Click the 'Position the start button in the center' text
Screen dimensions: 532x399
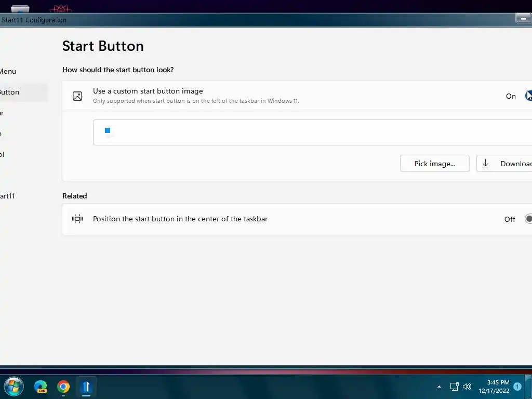[x=180, y=219]
